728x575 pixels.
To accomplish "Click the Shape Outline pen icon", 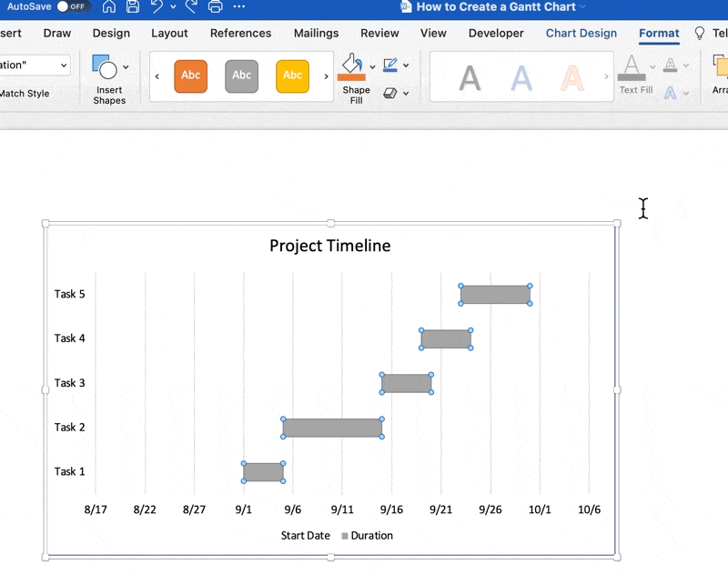I will (390, 65).
